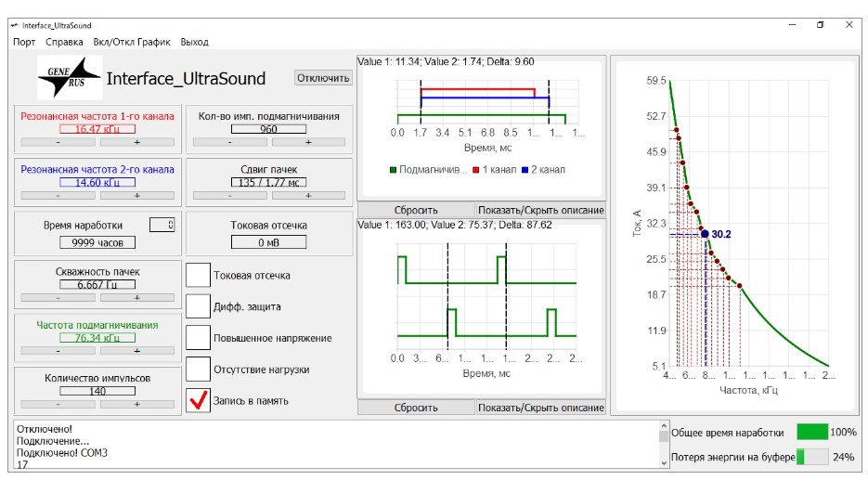868x480 pixels.
Task: Click the blue 2 канал legend marker
Action: click(x=525, y=170)
